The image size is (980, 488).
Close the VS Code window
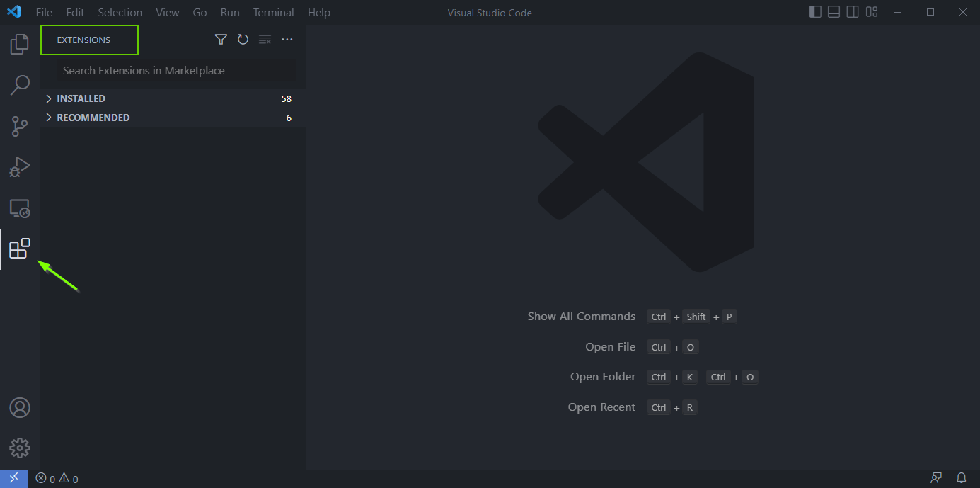click(x=963, y=12)
